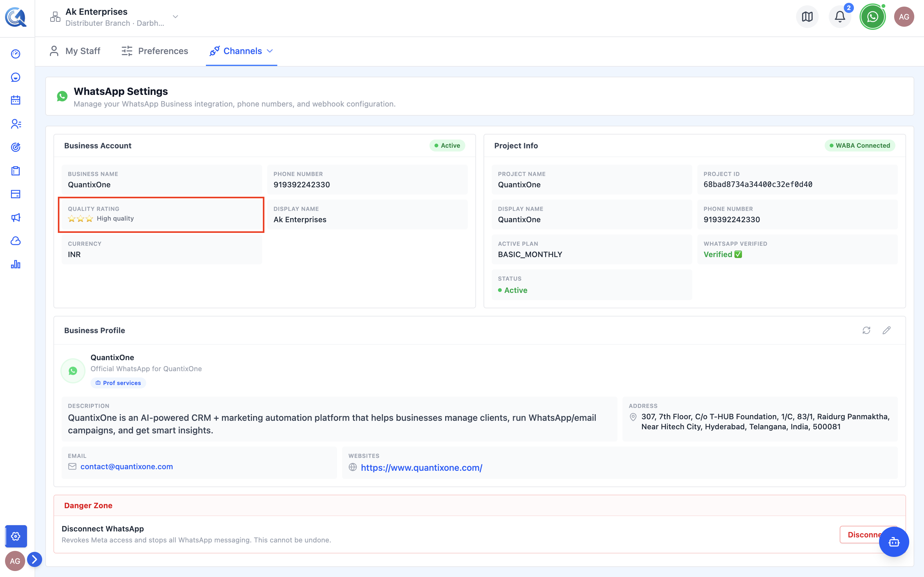924x577 pixels.
Task: Click the WhatsApp icon beside WhatsApp Settings
Action: [x=62, y=96]
